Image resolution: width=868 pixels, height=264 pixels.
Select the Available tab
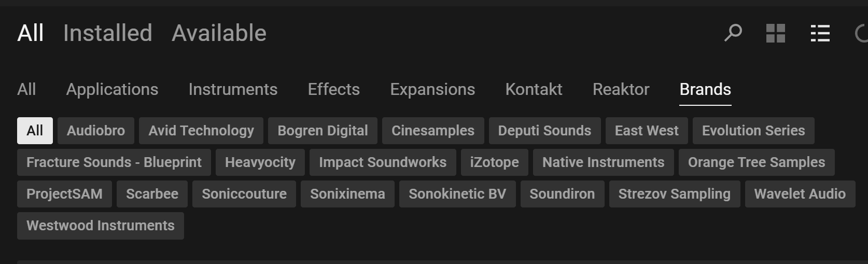(x=219, y=33)
